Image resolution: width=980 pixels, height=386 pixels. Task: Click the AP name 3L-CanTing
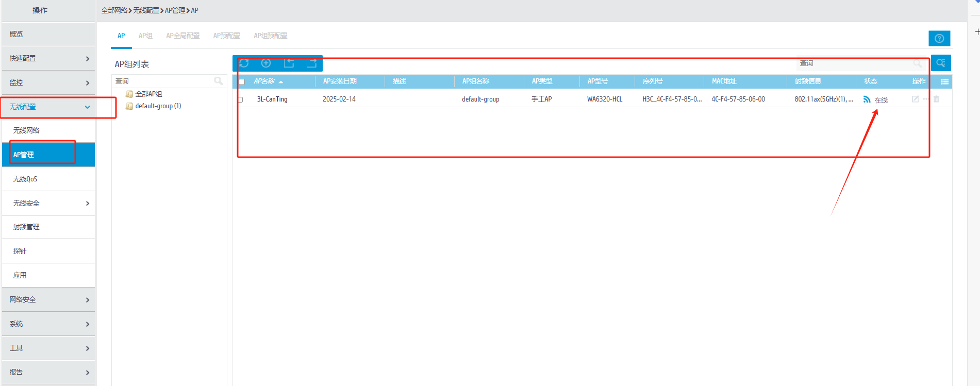(x=272, y=99)
